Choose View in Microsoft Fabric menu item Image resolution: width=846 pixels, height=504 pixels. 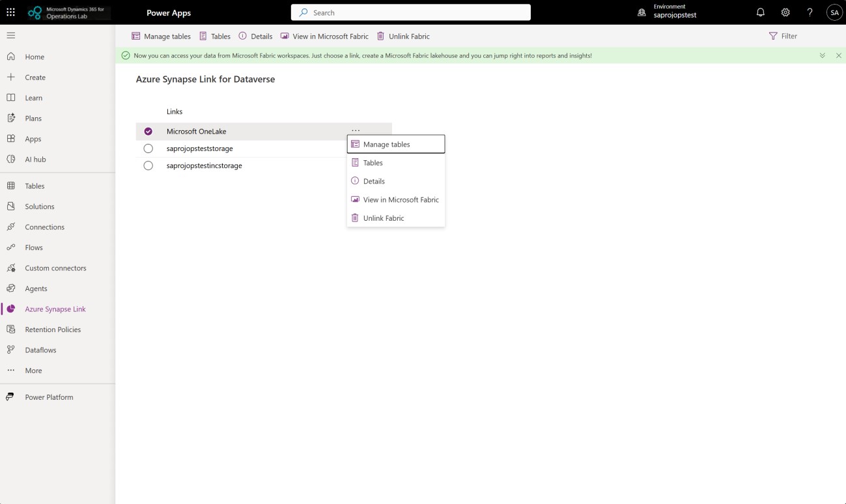[401, 200]
